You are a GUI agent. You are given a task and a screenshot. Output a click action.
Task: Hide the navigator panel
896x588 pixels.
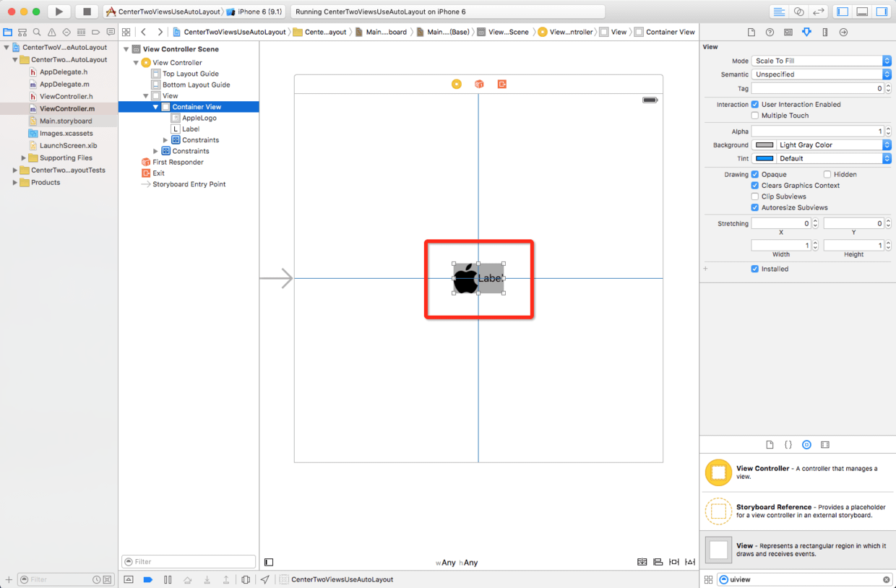(x=843, y=12)
